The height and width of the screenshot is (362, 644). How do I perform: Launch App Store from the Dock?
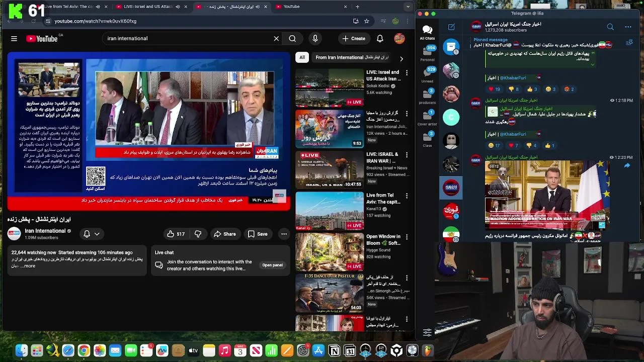(318, 350)
